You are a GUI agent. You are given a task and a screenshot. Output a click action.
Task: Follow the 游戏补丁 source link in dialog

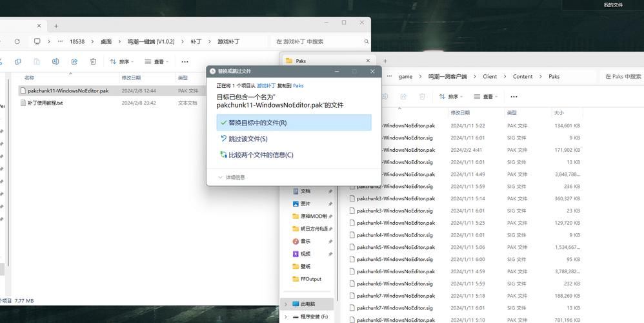point(266,85)
